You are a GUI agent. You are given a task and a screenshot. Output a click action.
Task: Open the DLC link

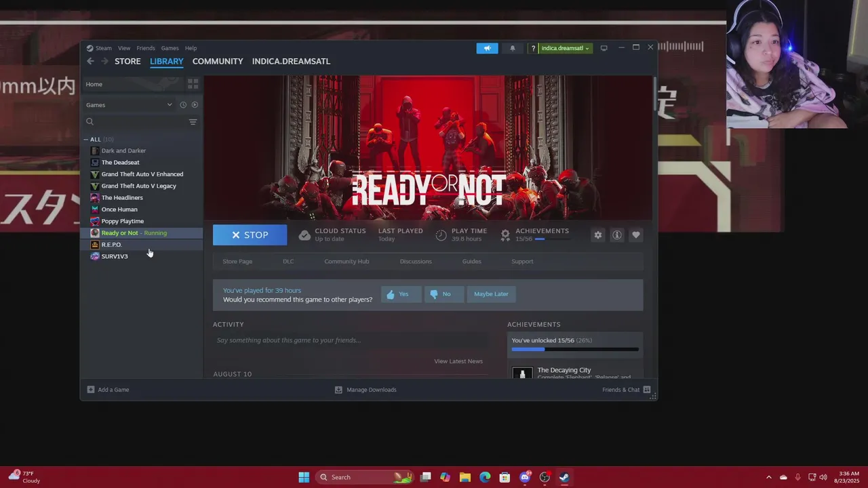288,262
